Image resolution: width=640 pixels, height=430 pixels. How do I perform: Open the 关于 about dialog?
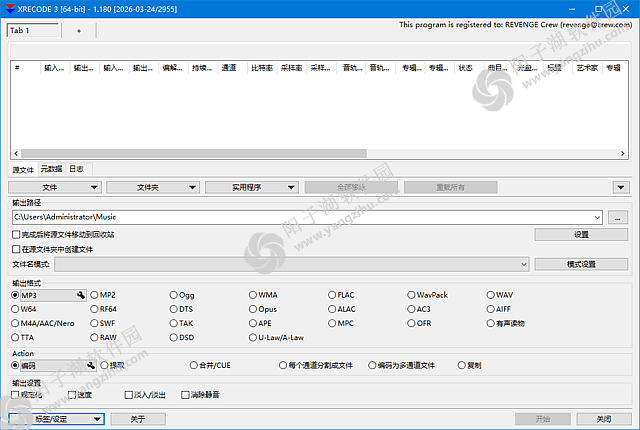pos(138,419)
